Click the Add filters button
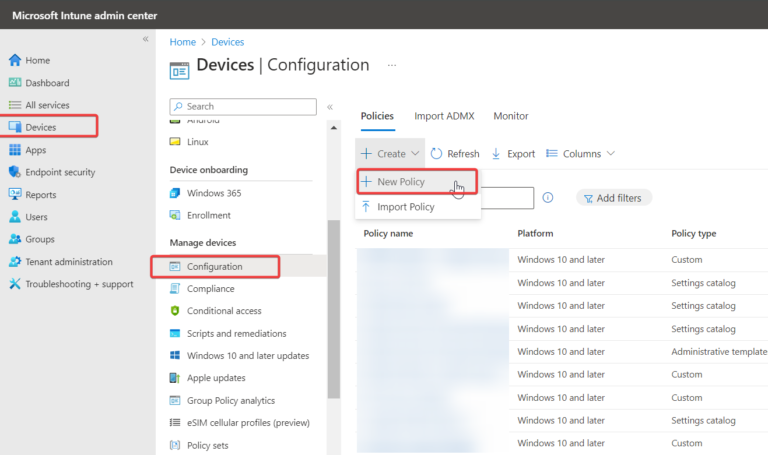The width and height of the screenshot is (768, 455). [x=613, y=198]
